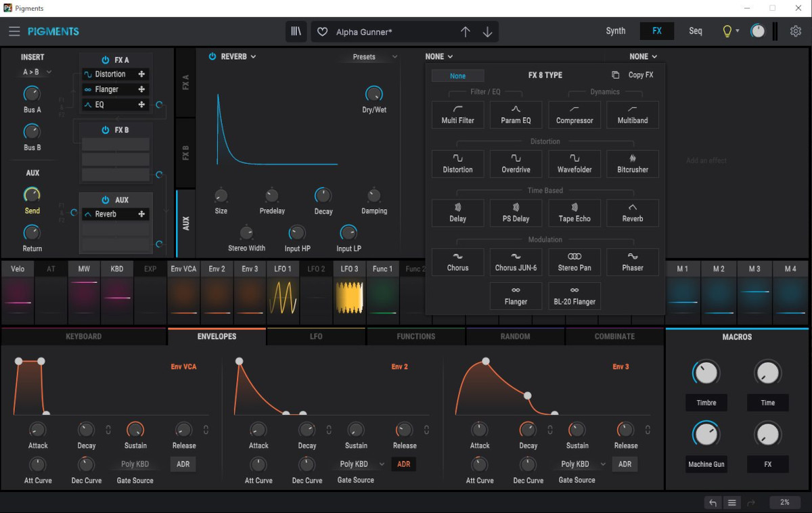Choose the Multi Filter effect
Screen dimensions: 812x513
tap(458, 114)
